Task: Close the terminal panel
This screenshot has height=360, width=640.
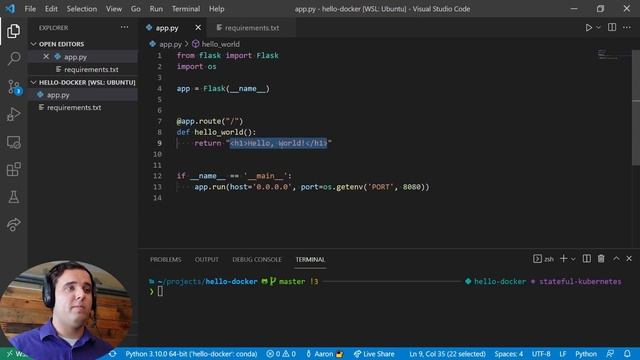Action: pos(629,259)
